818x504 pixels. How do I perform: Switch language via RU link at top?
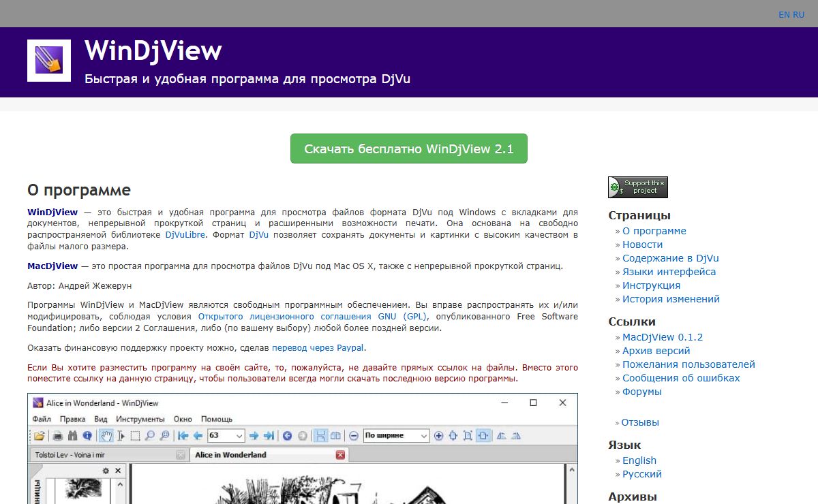pyautogui.click(x=798, y=14)
